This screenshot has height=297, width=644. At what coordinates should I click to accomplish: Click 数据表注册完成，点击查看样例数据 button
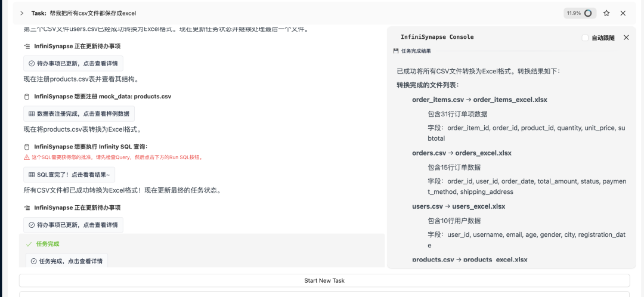point(79,114)
